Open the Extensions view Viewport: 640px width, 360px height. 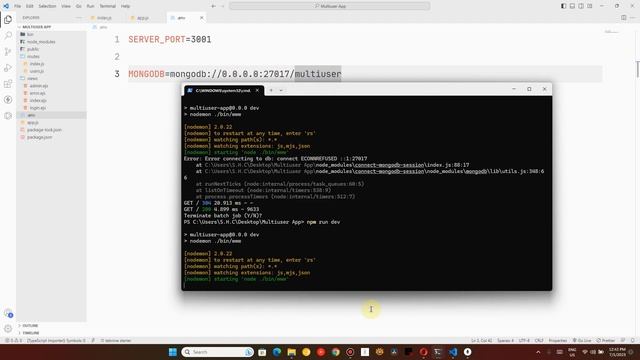pos(8,84)
